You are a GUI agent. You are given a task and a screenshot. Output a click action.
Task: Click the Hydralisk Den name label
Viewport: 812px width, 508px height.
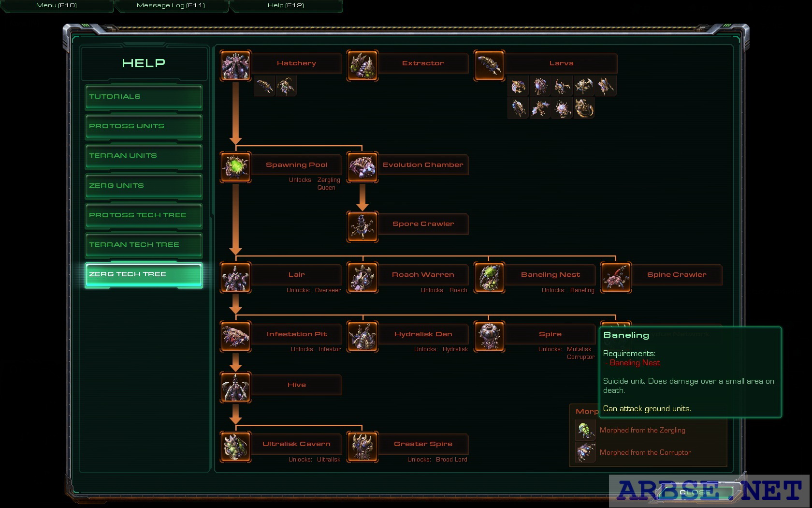tap(423, 334)
